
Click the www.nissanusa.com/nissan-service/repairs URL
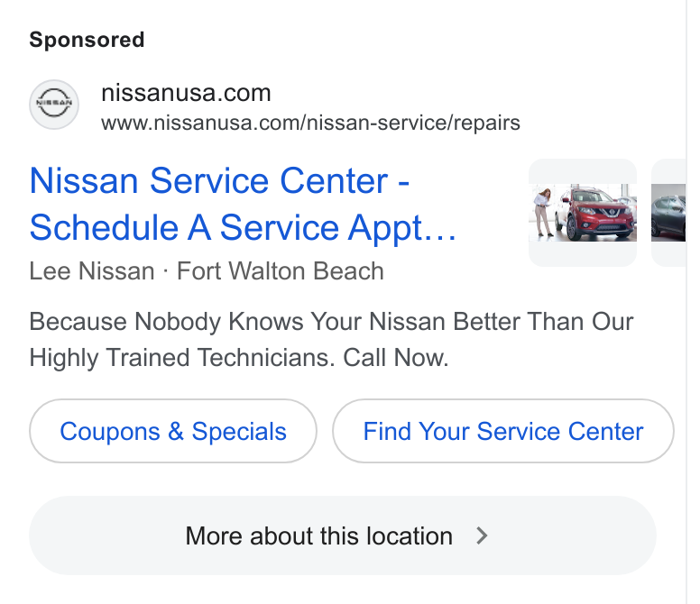310,123
